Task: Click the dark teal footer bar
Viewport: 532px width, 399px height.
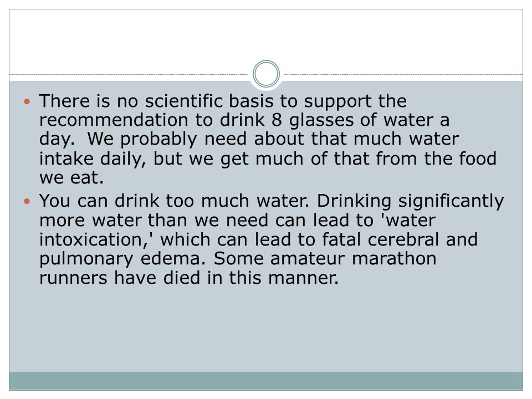Action: [266, 381]
